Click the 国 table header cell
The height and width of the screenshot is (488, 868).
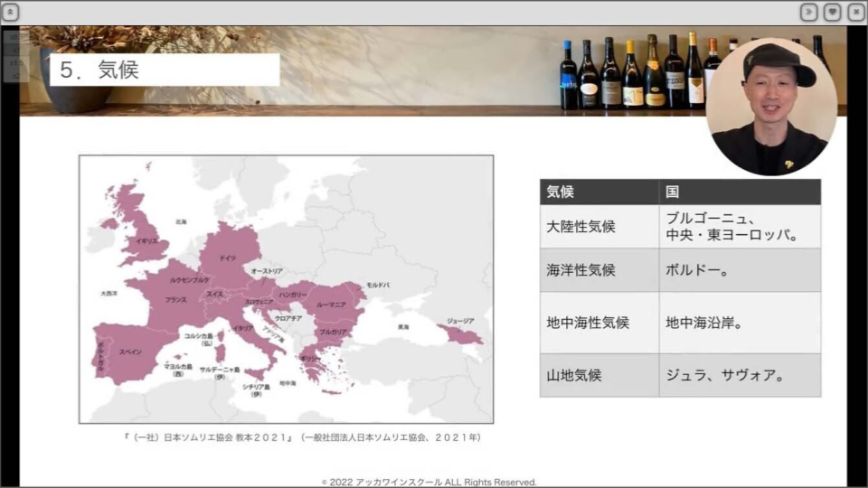tap(740, 192)
